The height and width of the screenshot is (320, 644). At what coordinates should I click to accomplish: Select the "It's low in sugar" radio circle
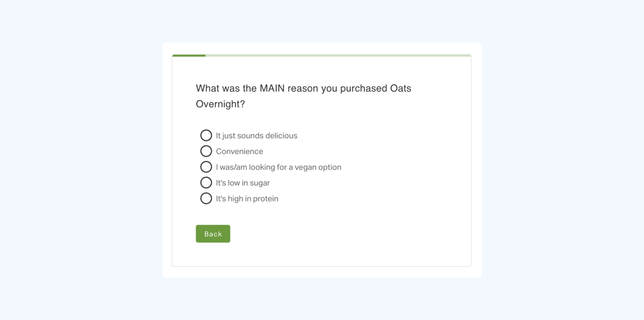coord(206,183)
